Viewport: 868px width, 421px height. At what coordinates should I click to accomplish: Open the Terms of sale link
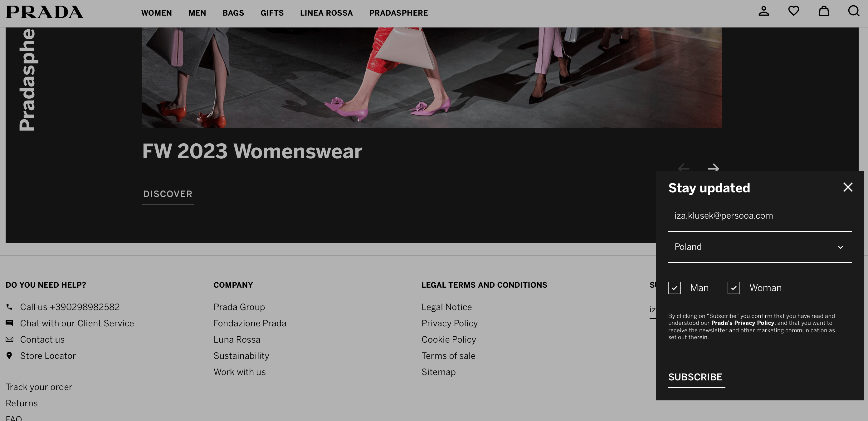(x=448, y=355)
